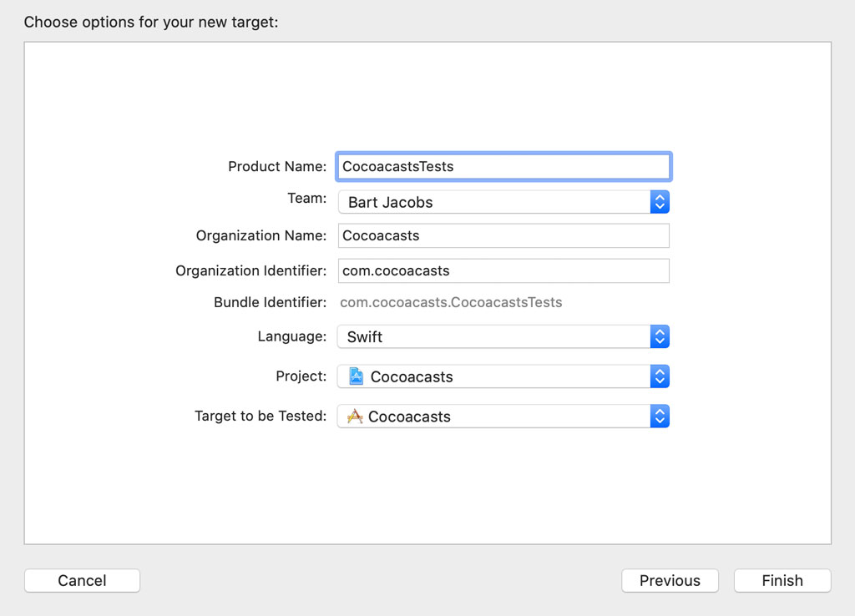Open the Target to be Tested popup
The height and width of the screenshot is (616, 855).
click(501, 417)
